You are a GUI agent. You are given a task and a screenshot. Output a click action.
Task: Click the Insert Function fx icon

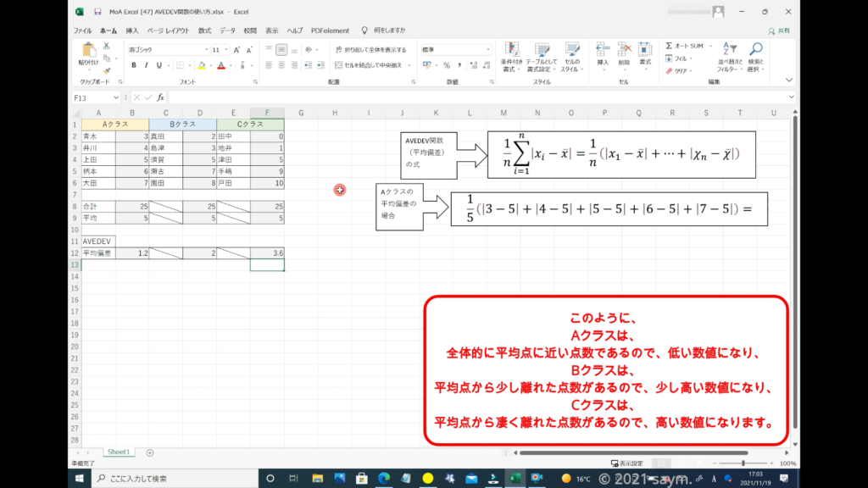tap(160, 97)
